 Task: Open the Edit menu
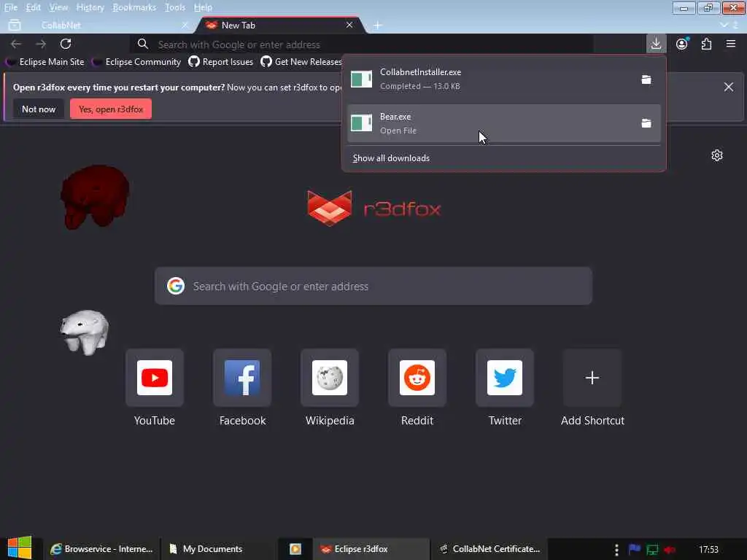33,7
